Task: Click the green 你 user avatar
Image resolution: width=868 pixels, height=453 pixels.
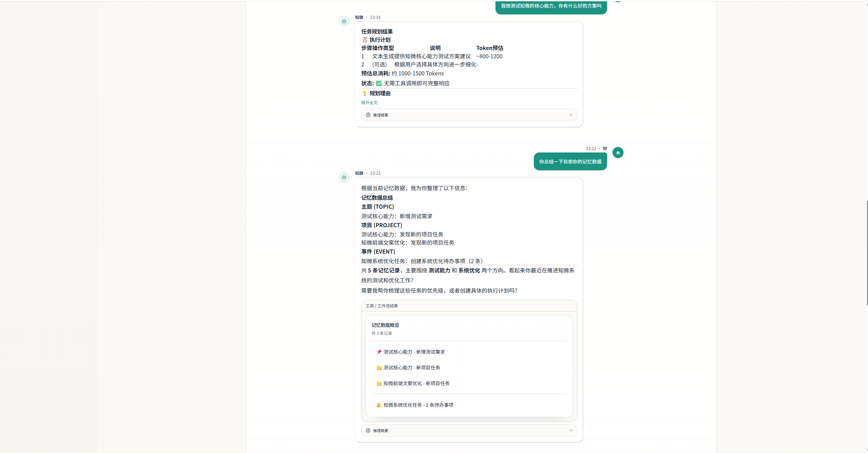Action: (x=618, y=152)
